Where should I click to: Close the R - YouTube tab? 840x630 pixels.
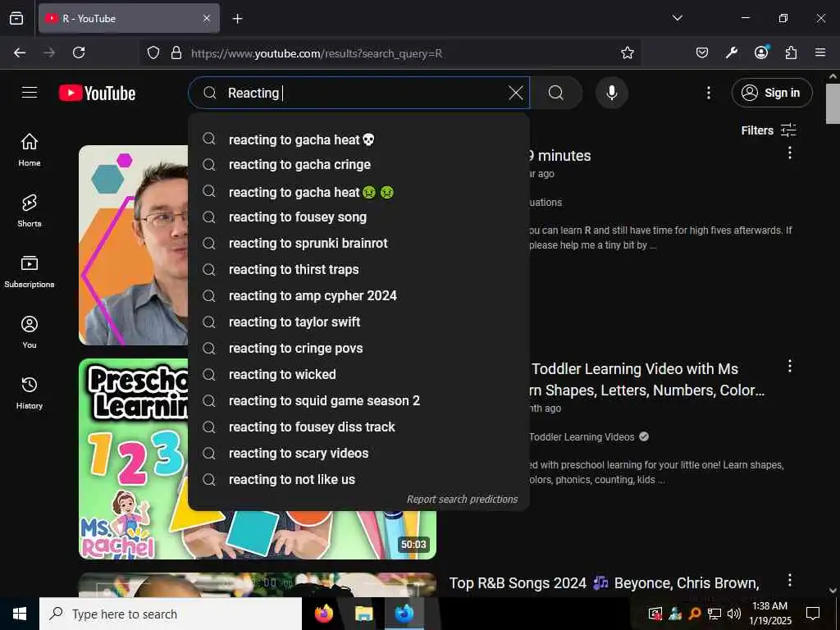(x=207, y=18)
